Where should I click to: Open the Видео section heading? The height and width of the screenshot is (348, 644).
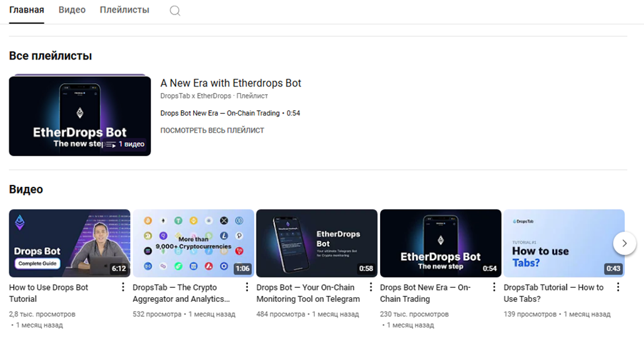click(x=26, y=189)
